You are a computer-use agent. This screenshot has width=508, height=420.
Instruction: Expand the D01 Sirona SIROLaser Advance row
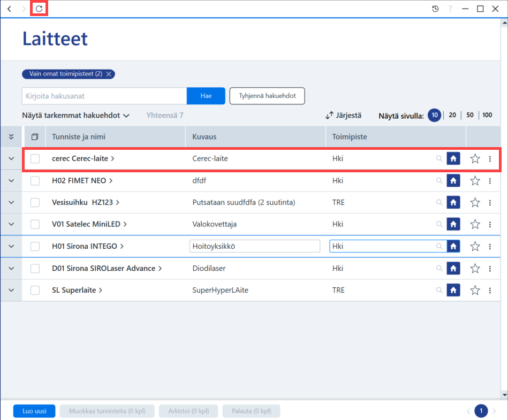tap(11, 269)
